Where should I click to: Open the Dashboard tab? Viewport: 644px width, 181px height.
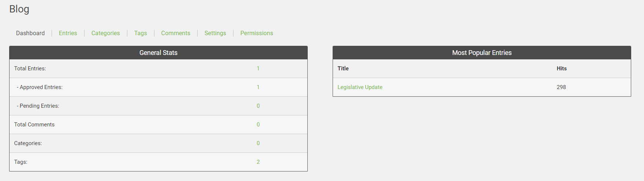30,33
